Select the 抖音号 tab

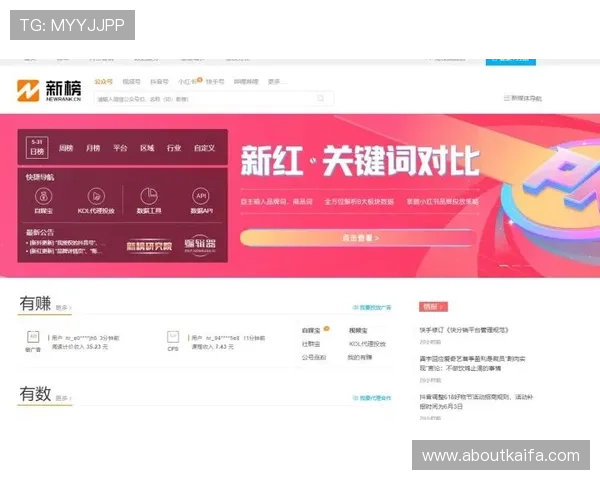pos(159,82)
